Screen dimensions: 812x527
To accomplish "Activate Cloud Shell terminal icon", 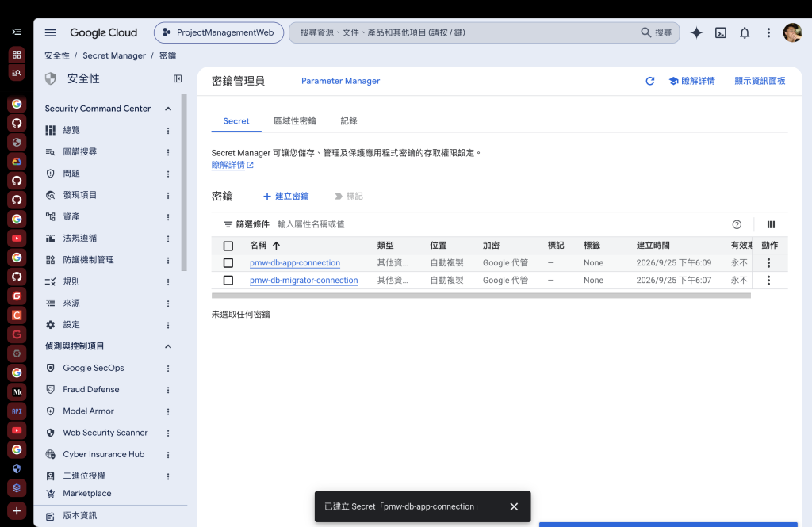I will (720, 32).
